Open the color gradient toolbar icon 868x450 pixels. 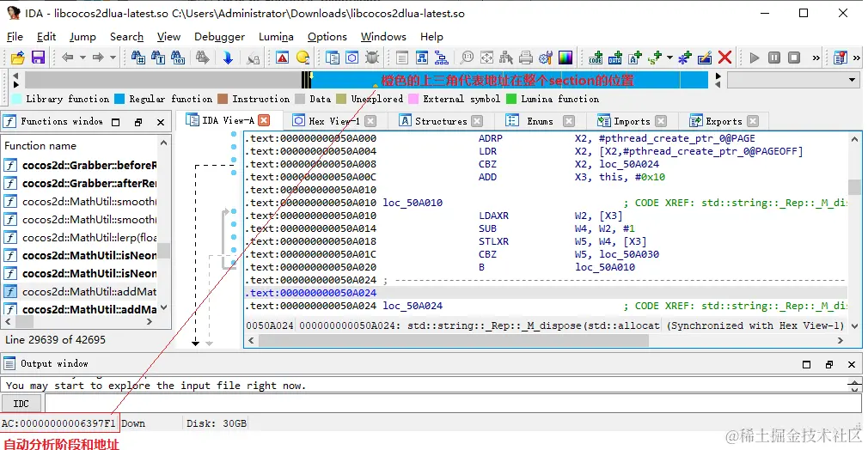click(565, 58)
